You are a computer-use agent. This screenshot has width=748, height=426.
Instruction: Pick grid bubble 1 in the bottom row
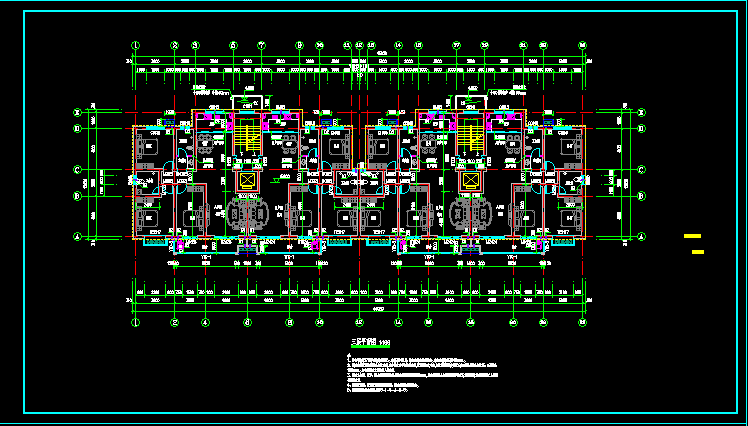(x=135, y=322)
